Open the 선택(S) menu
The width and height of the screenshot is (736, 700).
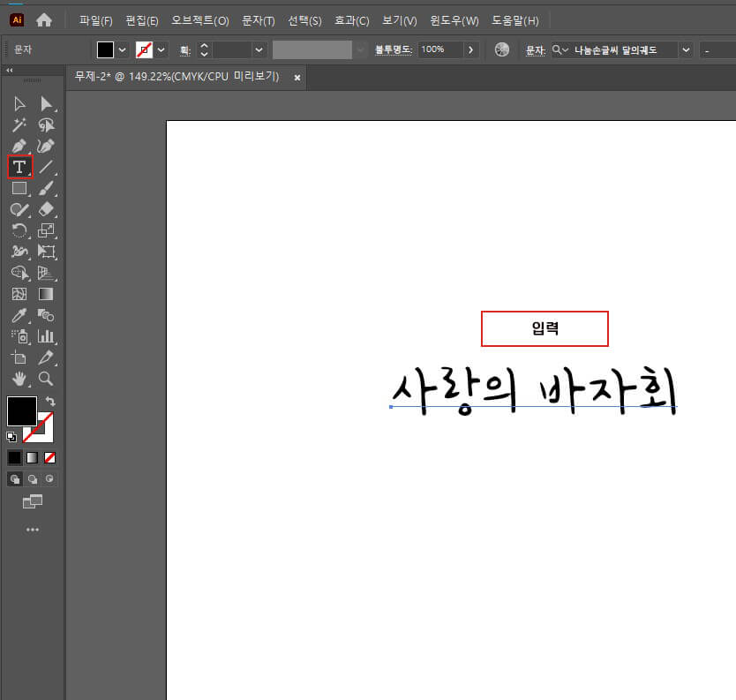pyautogui.click(x=304, y=20)
